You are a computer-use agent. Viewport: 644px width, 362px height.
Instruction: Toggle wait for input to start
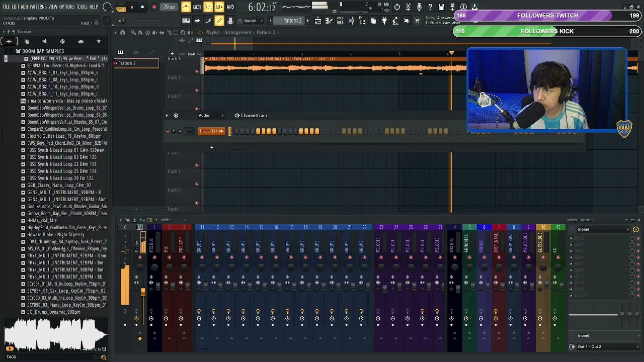197,7
